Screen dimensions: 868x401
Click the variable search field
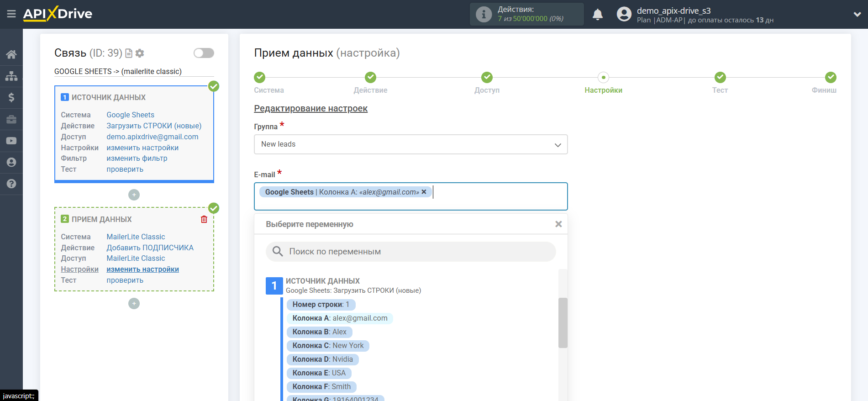[410, 252]
